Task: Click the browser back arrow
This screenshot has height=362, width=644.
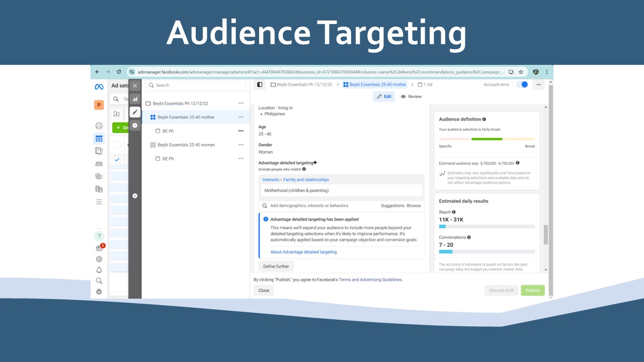Action: point(97,72)
